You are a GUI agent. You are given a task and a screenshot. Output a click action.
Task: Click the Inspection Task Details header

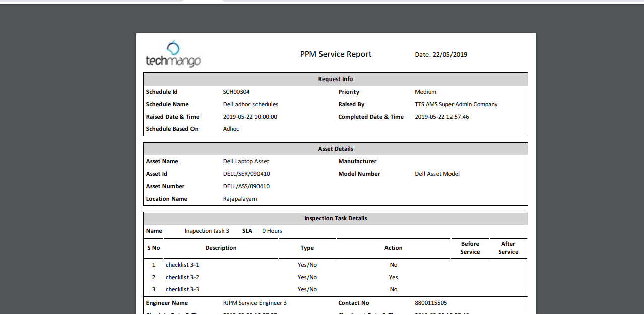pyautogui.click(x=336, y=218)
